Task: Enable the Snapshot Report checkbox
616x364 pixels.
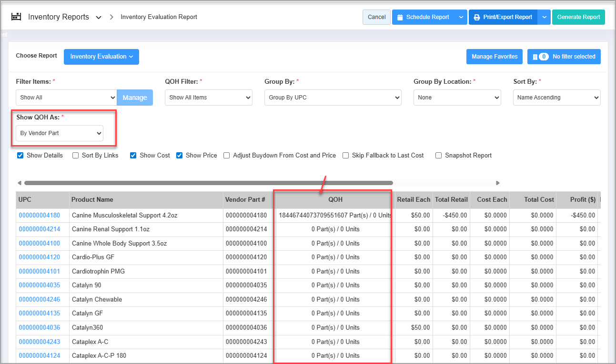Action: [x=439, y=155]
